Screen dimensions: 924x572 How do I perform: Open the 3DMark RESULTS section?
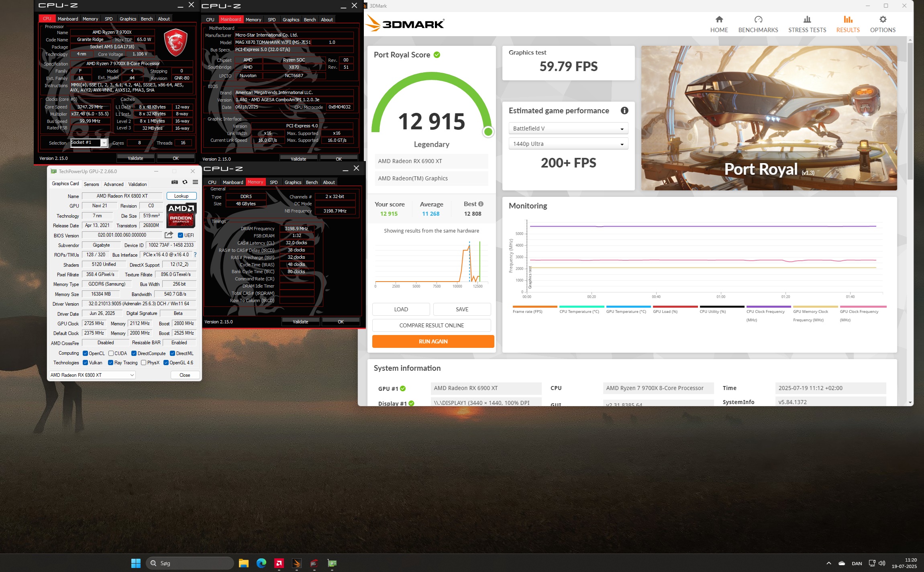[848, 24]
